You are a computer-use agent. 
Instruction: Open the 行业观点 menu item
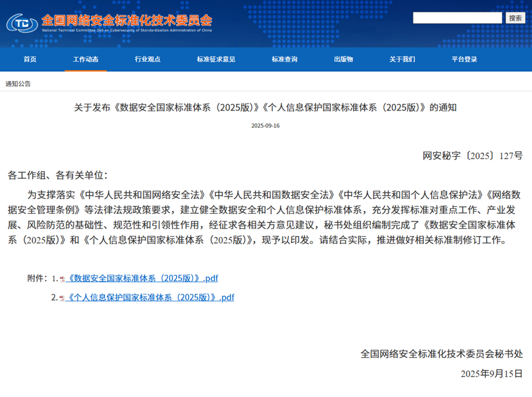click(148, 59)
